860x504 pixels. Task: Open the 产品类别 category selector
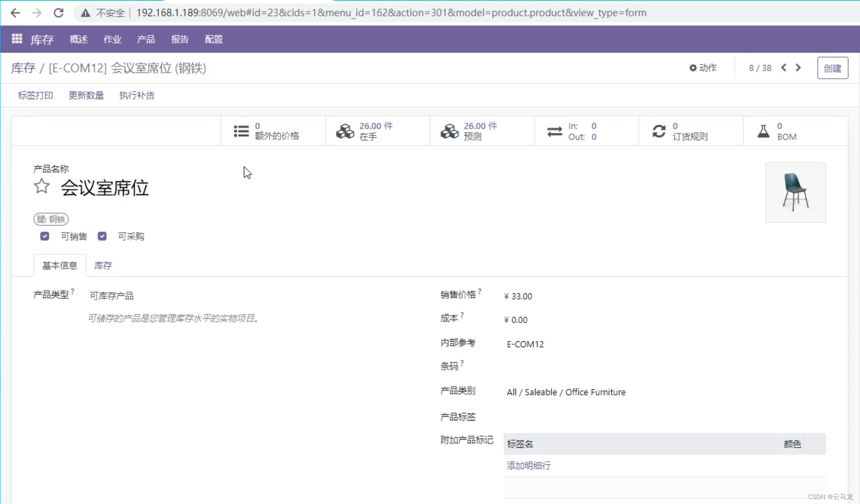(x=566, y=392)
